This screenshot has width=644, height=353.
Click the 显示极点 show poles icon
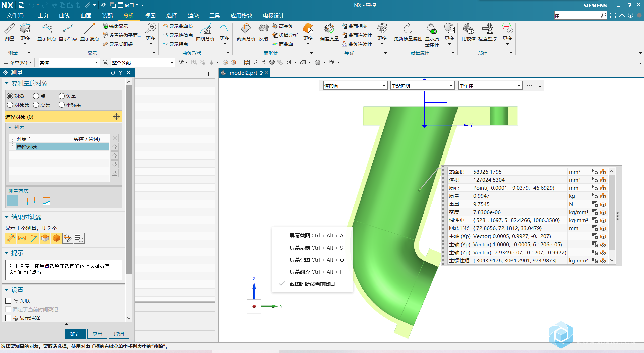[x=46, y=32]
